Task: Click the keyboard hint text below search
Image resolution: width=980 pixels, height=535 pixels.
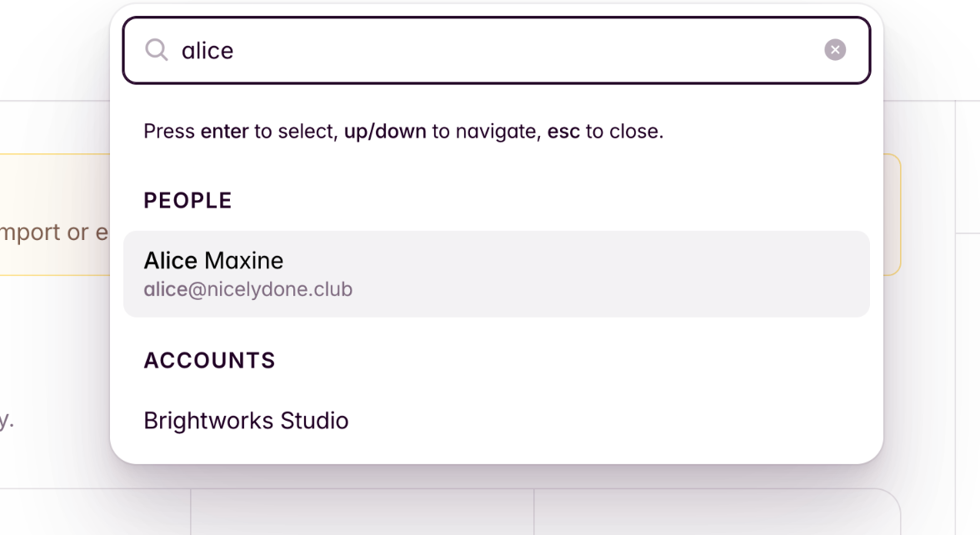Action: pyautogui.click(x=403, y=132)
